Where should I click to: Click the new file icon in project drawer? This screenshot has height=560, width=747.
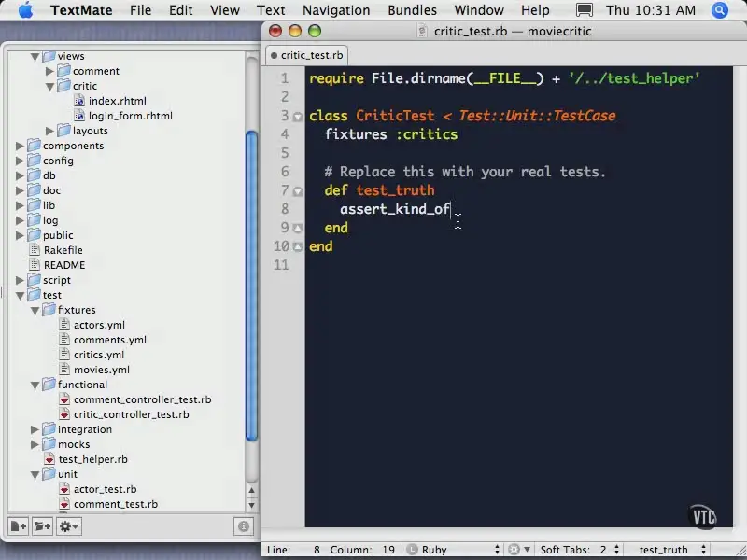click(19, 526)
